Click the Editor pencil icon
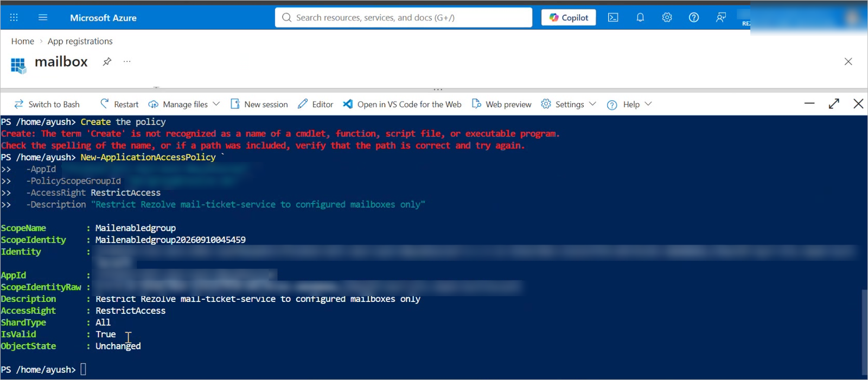 click(x=303, y=104)
